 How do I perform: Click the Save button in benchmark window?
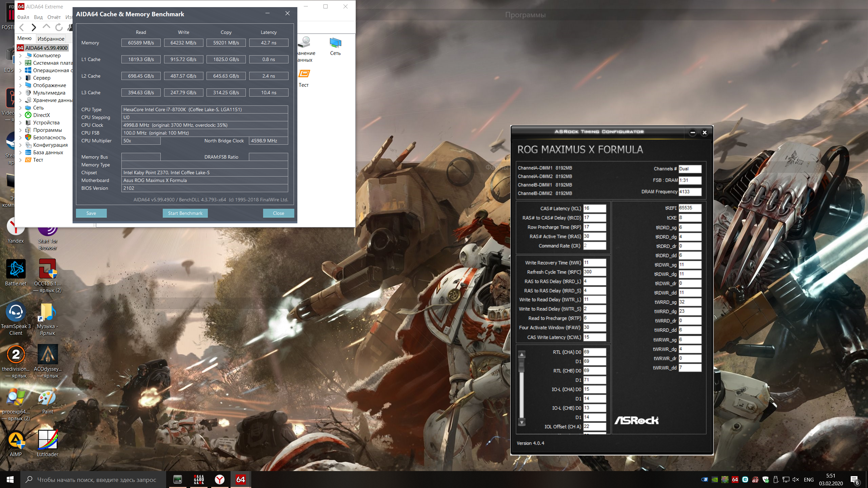(91, 213)
